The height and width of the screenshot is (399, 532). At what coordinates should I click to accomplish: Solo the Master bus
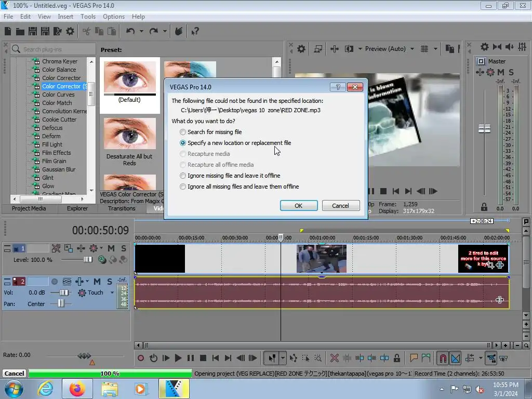coord(511,72)
